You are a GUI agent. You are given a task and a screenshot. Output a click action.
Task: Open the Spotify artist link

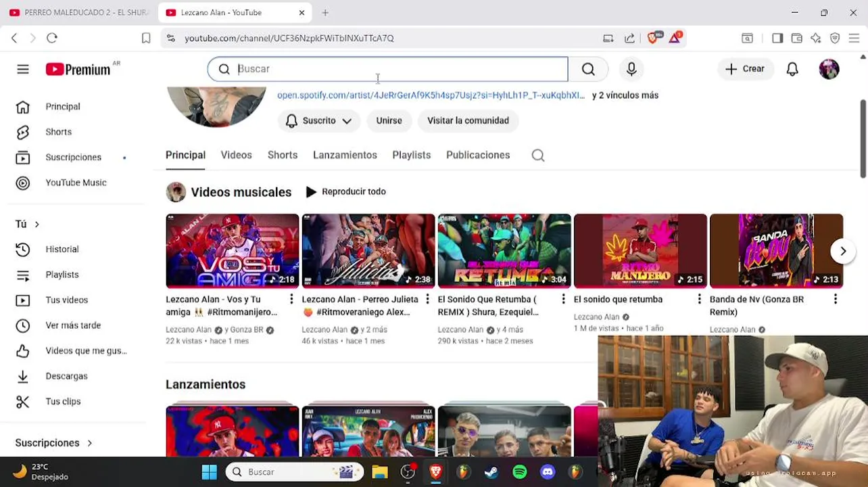[x=431, y=95]
